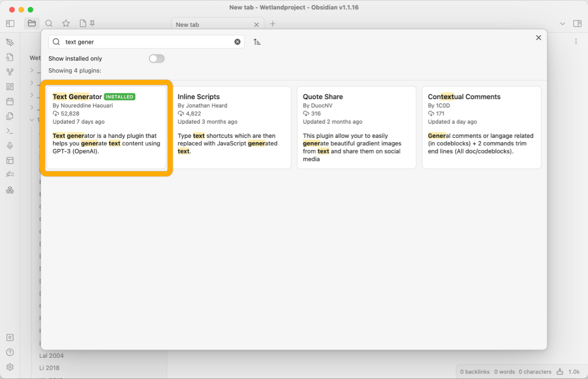Change the plugin sort order

tap(257, 41)
